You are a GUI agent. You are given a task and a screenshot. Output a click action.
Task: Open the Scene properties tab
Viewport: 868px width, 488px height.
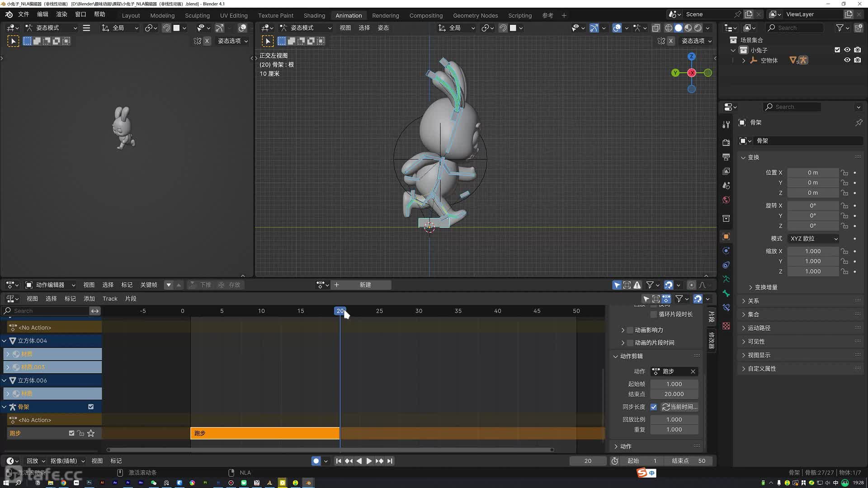coord(726,186)
